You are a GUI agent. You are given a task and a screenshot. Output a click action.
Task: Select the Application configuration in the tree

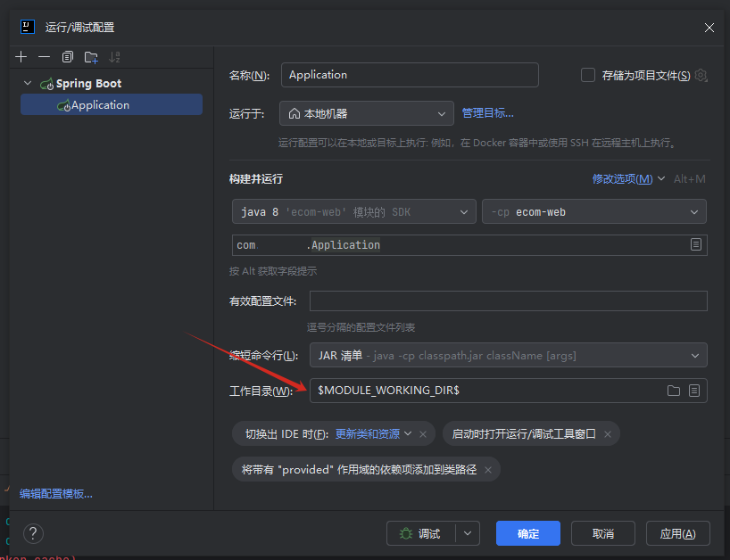point(100,105)
